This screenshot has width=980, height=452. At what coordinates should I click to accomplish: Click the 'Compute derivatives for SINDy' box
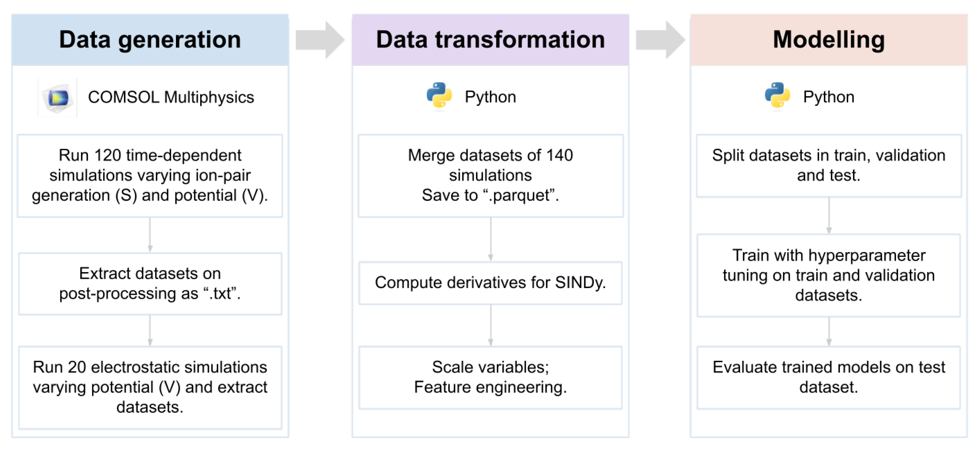[490, 283]
